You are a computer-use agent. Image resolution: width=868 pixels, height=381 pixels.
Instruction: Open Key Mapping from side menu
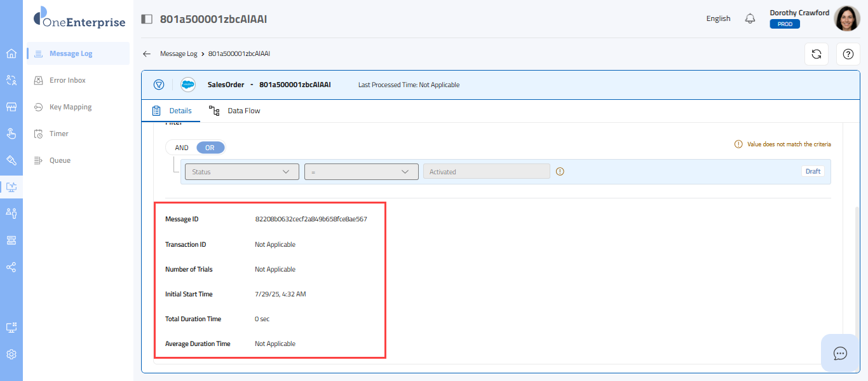pyautogui.click(x=71, y=107)
